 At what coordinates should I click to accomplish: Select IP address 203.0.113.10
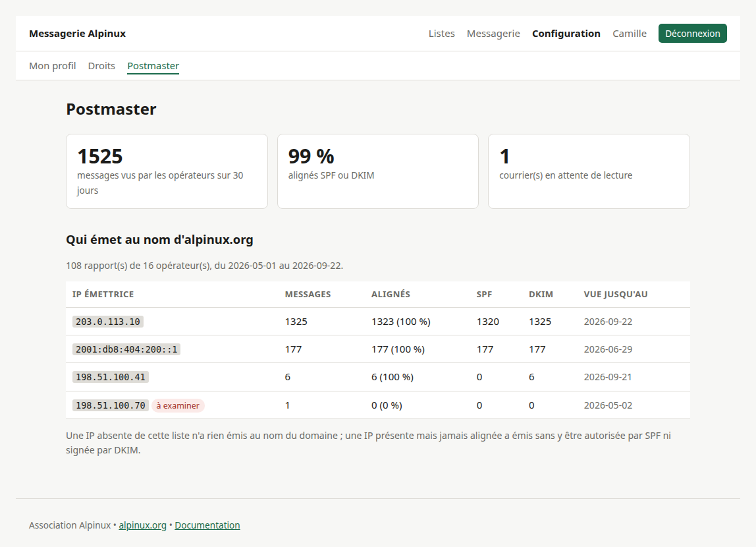[108, 322]
